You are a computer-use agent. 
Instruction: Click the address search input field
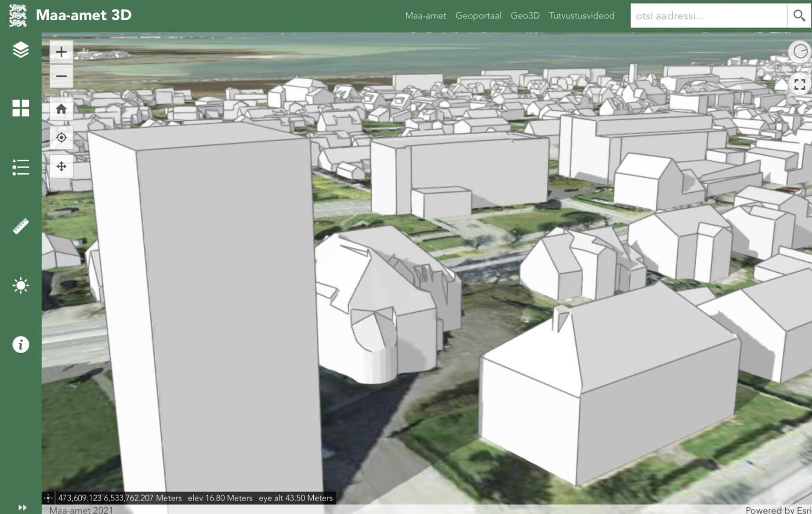[708, 16]
